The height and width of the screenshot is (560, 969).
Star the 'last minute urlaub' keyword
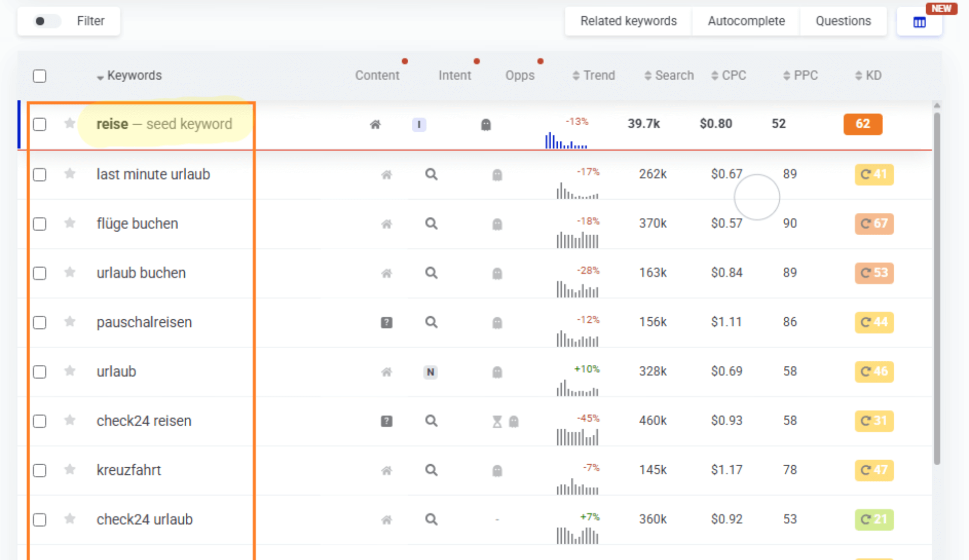pos(70,174)
